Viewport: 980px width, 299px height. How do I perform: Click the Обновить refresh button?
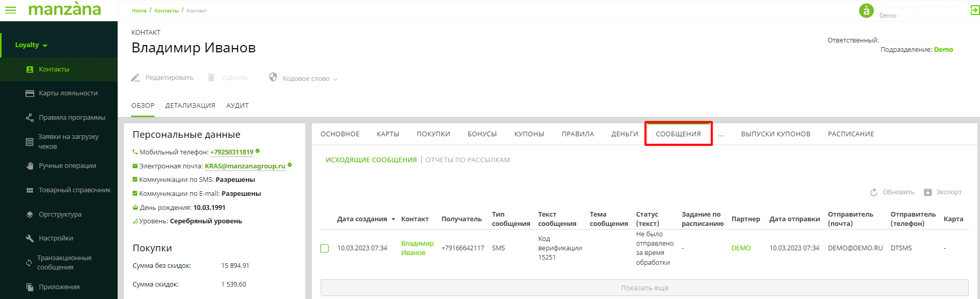coord(892,192)
